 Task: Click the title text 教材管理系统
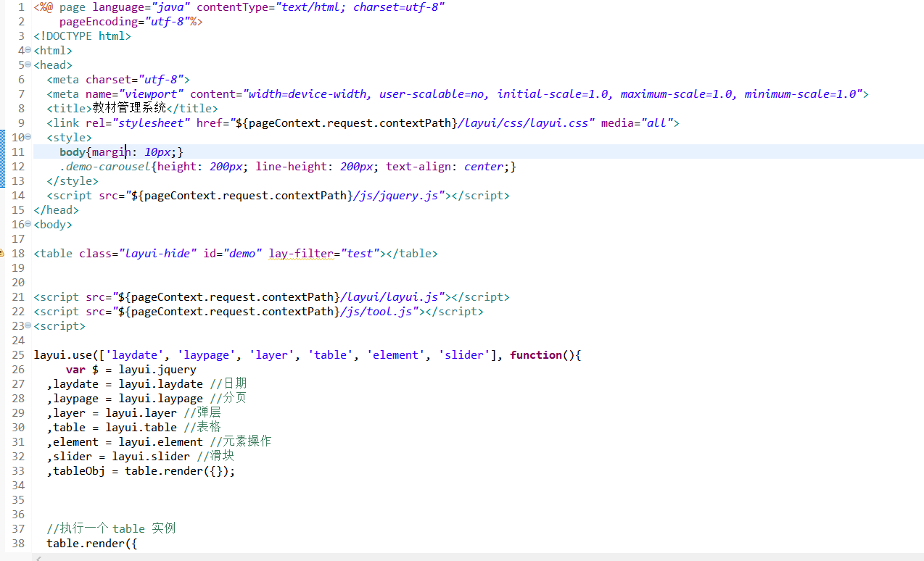(129, 108)
